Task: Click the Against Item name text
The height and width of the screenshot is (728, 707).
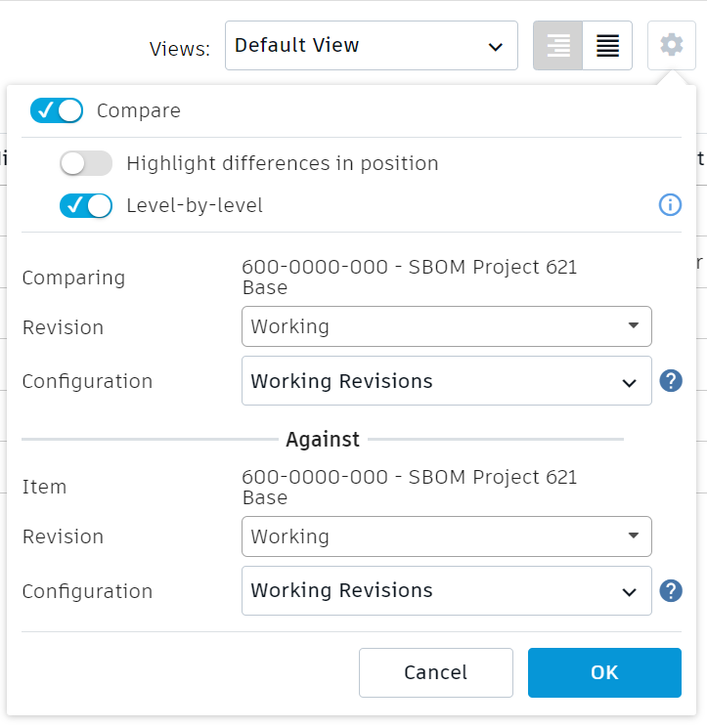Action: 410,487
